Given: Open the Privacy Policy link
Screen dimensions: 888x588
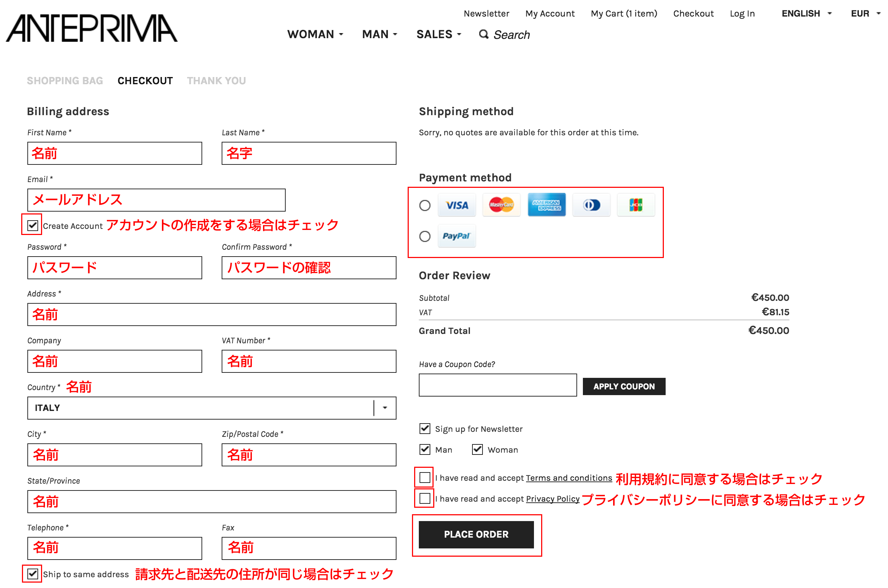Looking at the screenshot, I should (x=553, y=499).
